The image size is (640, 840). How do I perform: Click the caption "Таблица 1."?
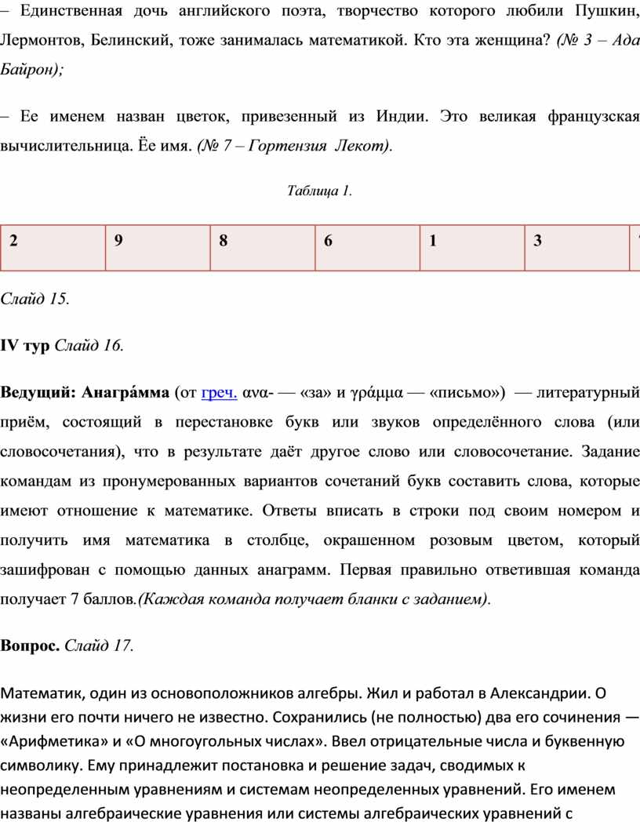[x=320, y=191]
